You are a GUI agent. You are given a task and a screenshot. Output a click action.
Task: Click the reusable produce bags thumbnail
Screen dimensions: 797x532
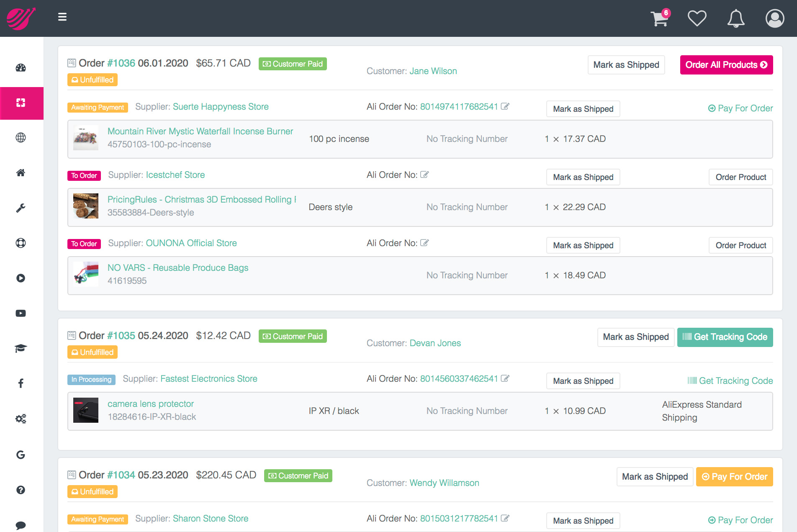point(86,274)
